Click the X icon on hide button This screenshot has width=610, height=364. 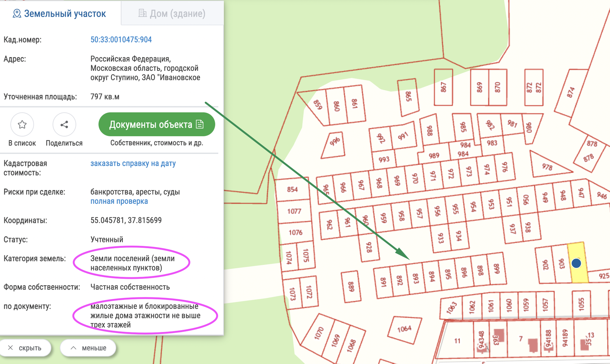click(10, 348)
